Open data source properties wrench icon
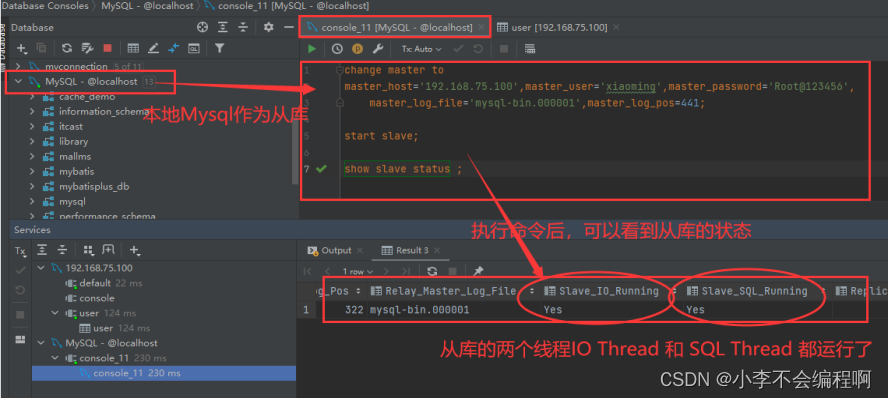 coord(87,48)
